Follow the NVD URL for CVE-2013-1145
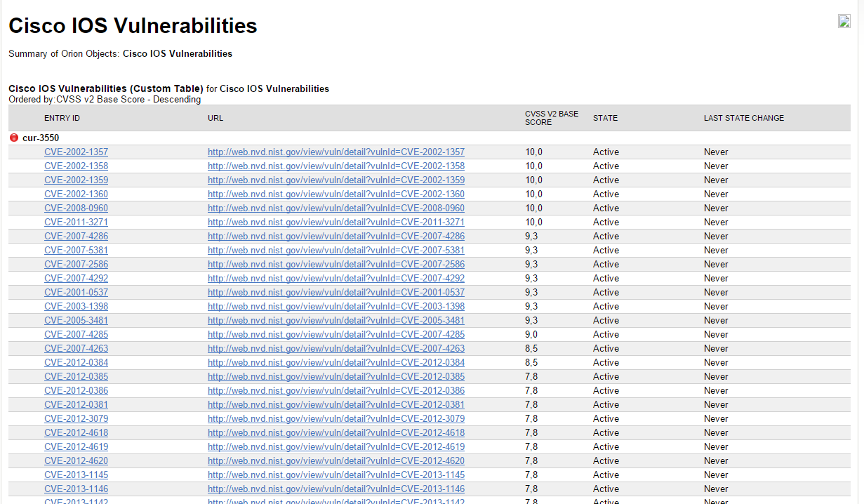 [x=336, y=475]
